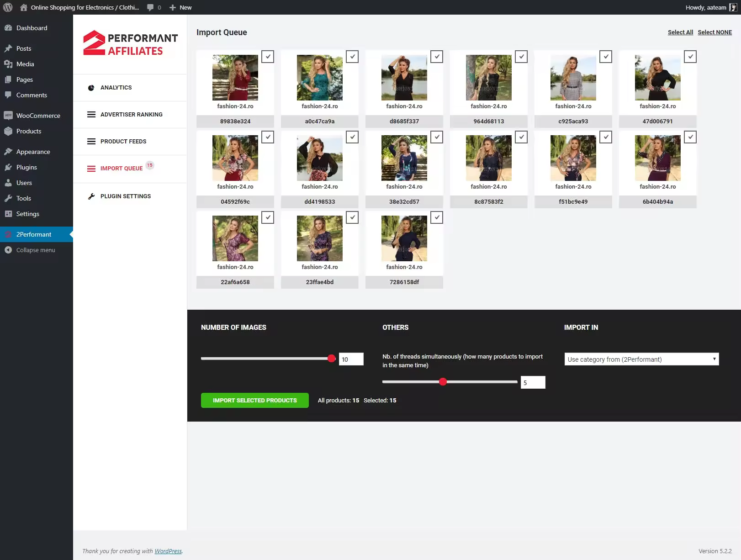Image resolution: width=741 pixels, height=560 pixels.
Task: Uncheck product 89838e324 checkbox
Action: (268, 57)
